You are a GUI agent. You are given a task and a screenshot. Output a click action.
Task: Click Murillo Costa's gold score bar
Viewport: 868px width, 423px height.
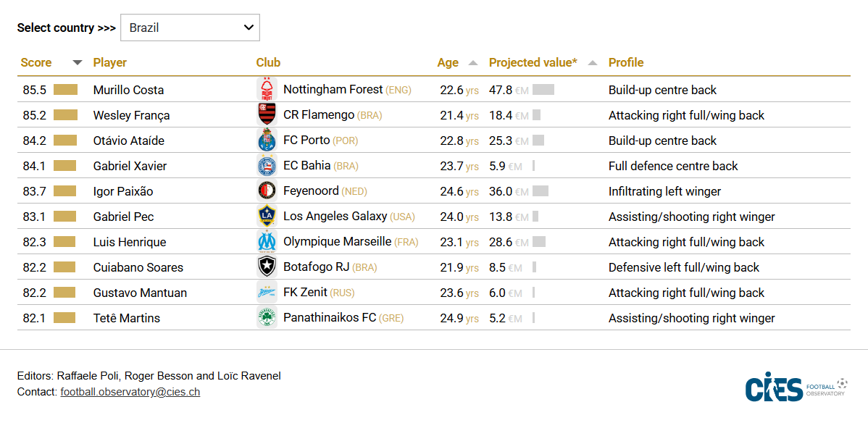pyautogui.click(x=65, y=90)
